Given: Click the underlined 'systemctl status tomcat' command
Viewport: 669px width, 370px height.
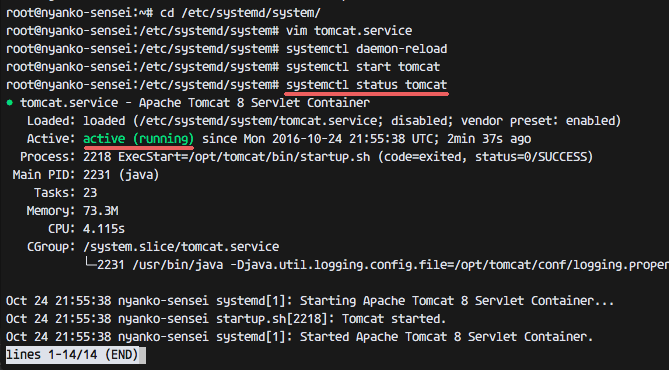Looking at the screenshot, I should click(366, 85).
